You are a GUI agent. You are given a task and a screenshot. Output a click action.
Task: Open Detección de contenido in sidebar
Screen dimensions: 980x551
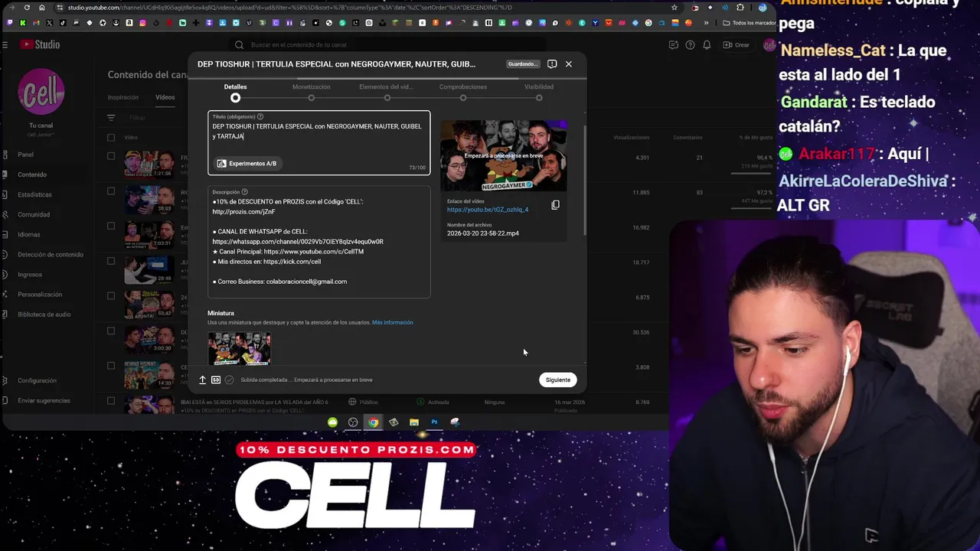[x=51, y=254]
